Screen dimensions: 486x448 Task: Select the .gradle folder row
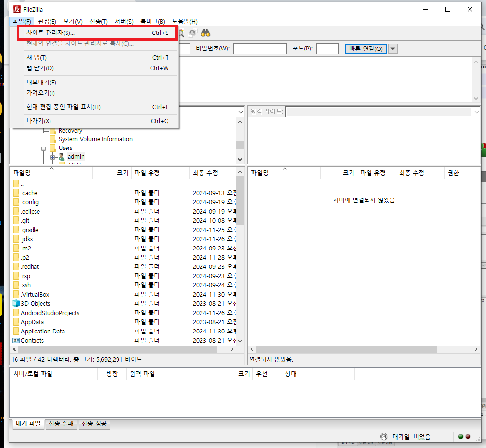[124, 230]
